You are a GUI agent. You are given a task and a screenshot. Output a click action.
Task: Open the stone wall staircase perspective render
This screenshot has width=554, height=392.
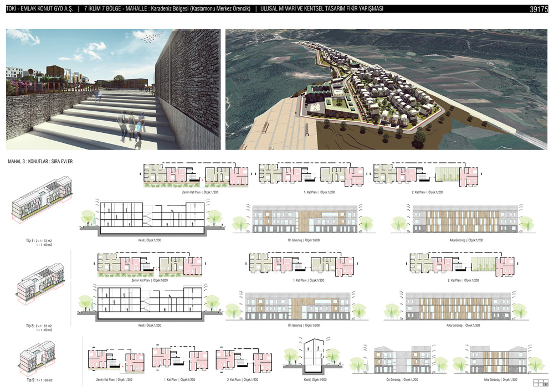(112, 89)
